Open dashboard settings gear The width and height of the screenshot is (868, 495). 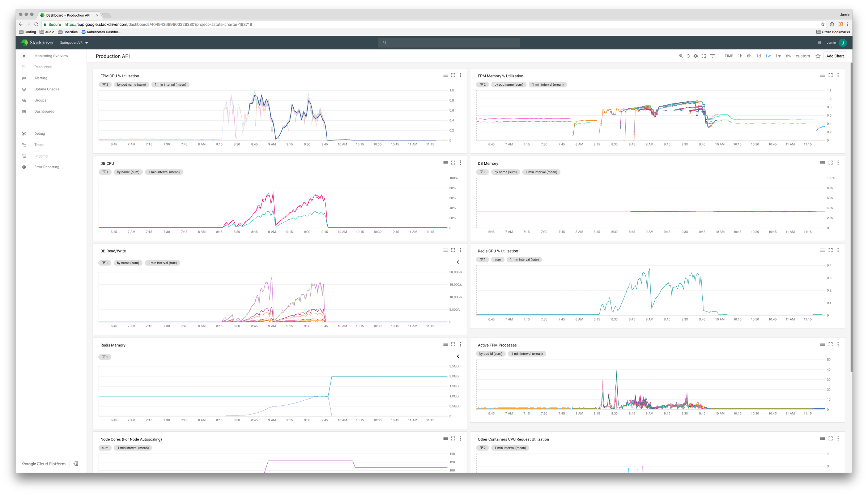coord(695,56)
